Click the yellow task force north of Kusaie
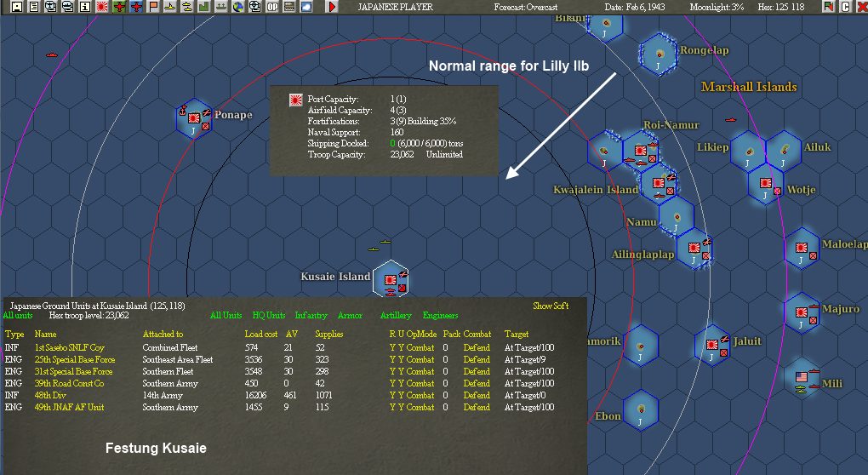 pos(380,245)
